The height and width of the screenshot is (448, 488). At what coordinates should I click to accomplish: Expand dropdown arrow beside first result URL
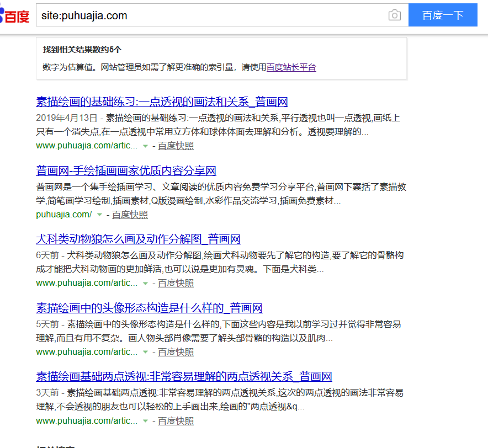click(x=145, y=146)
